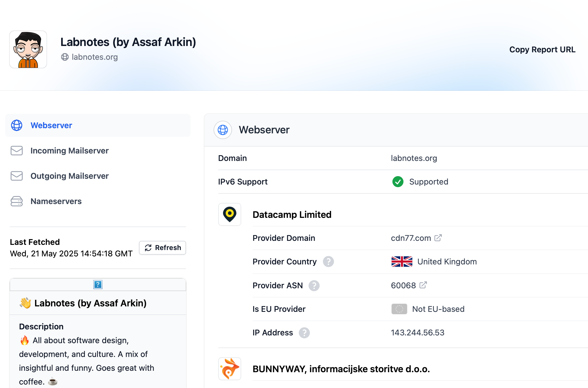Click the Not EU-based flag badge

pos(399,309)
